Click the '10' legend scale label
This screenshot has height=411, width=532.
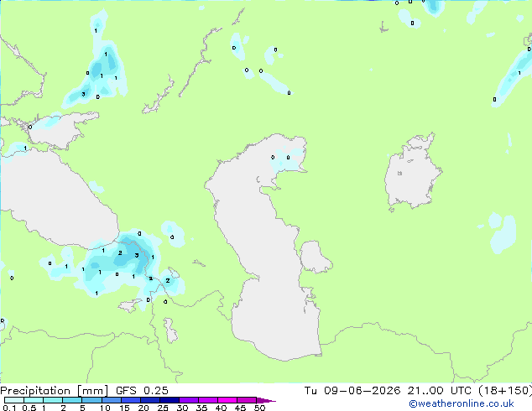pos(105,408)
